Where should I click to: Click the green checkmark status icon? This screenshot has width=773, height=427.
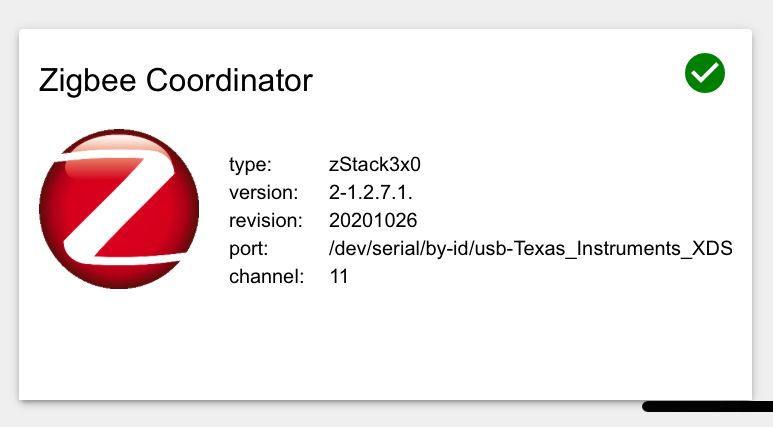pos(704,73)
